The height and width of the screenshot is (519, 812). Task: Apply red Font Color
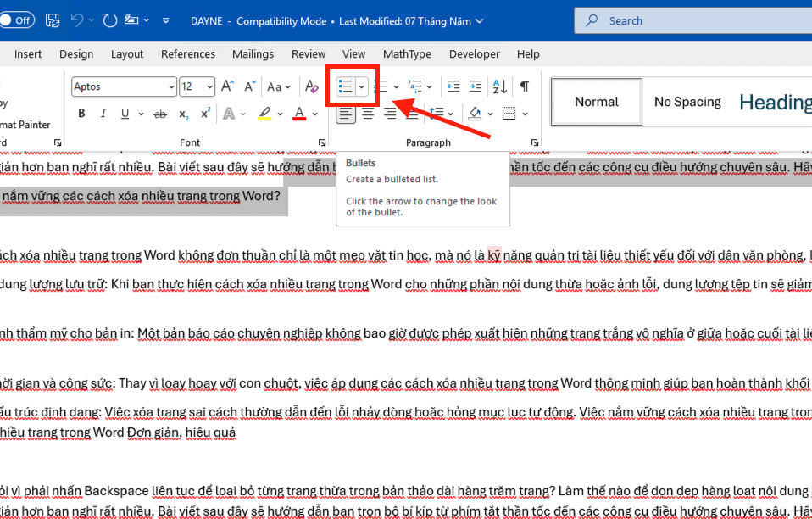[299, 114]
